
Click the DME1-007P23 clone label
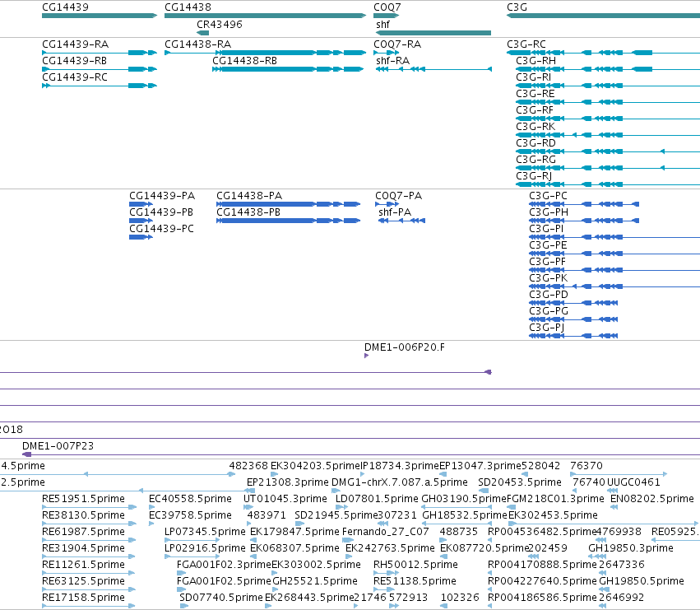coord(58,446)
